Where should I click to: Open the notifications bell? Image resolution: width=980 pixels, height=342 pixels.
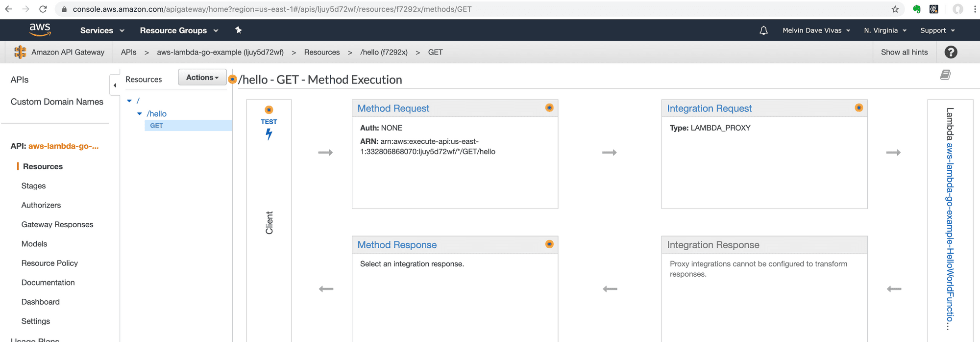tap(763, 30)
